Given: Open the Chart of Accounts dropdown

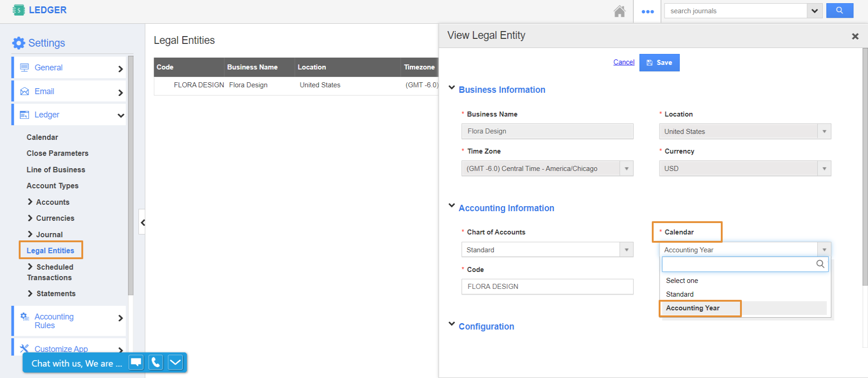Looking at the screenshot, I should (x=626, y=250).
